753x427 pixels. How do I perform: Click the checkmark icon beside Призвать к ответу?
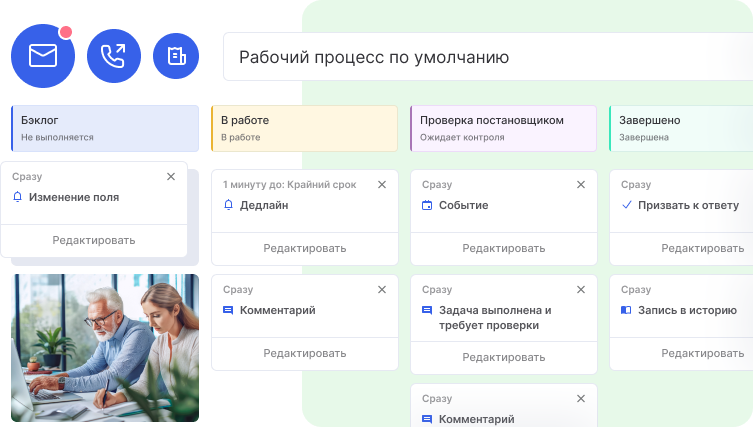tap(627, 205)
